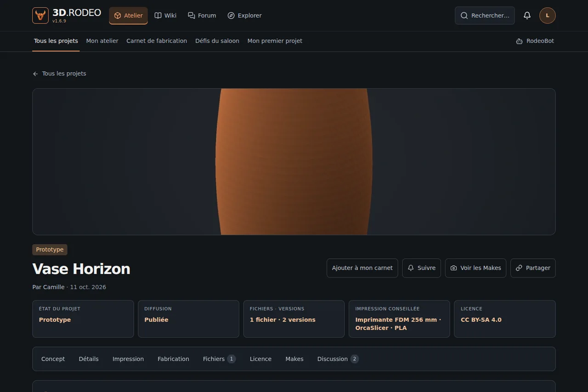Click the Prototype status badge
The width and height of the screenshot is (588, 392).
click(x=50, y=250)
